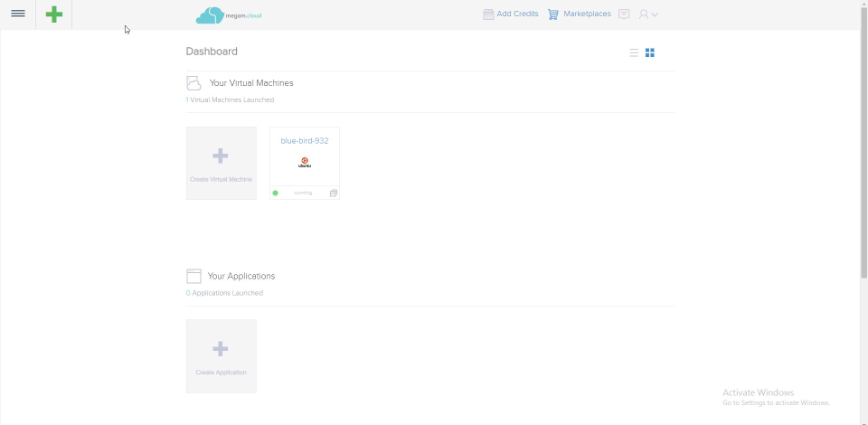Open the blue-bird-932 machine link
The width and height of the screenshot is (868, 425).
click(305, 140)
